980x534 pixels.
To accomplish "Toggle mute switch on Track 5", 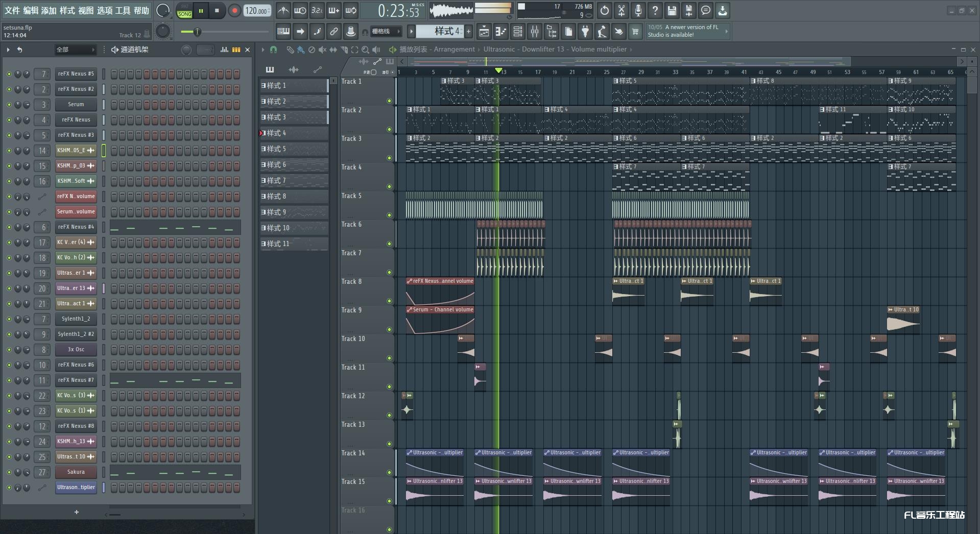I will (389, 215).
